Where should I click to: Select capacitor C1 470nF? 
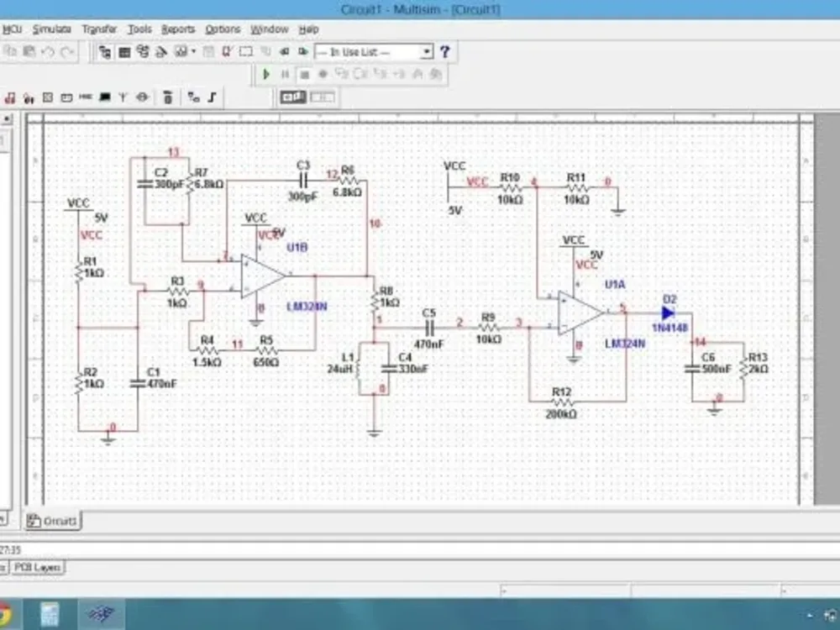(138, 384)
